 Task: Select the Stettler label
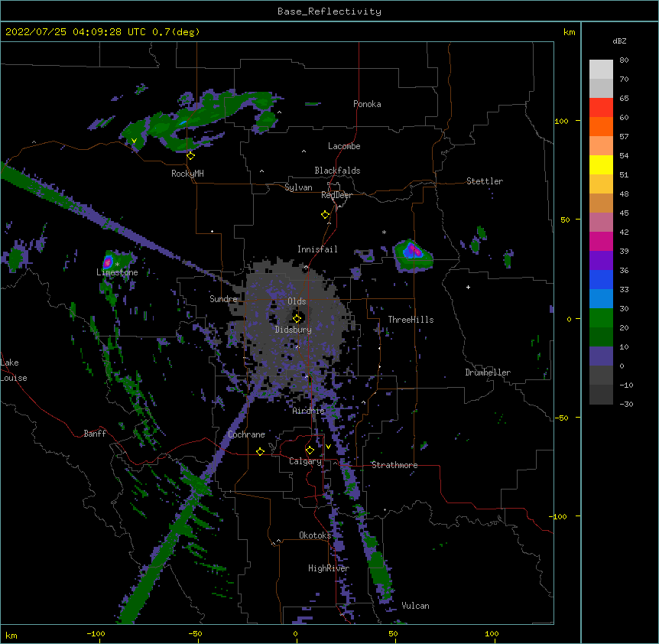pyautogui.click(x=485, y=181)
